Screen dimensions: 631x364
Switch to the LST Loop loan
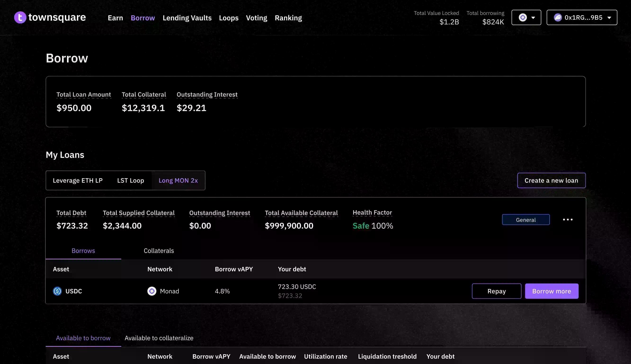[130, 181]
